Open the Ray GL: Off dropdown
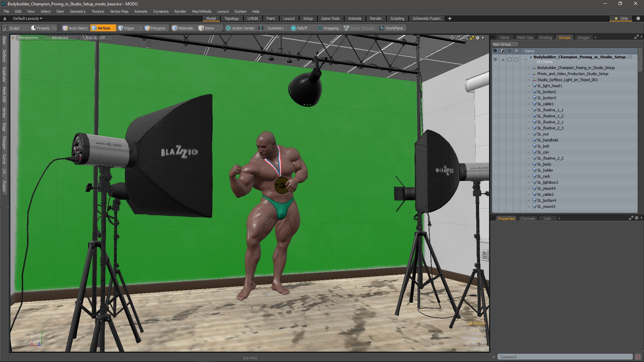Viewport: 644px width, 362px height. (x=96, y=38)
